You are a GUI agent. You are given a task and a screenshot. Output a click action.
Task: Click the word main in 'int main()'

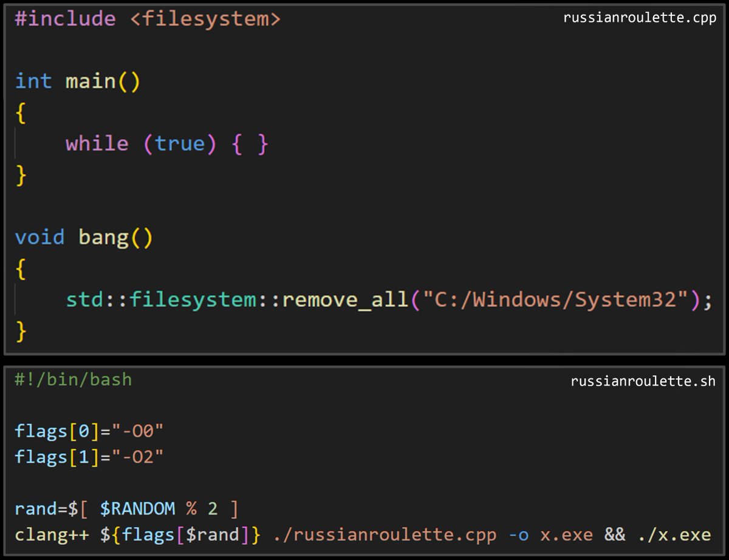[x=91, y=81]
